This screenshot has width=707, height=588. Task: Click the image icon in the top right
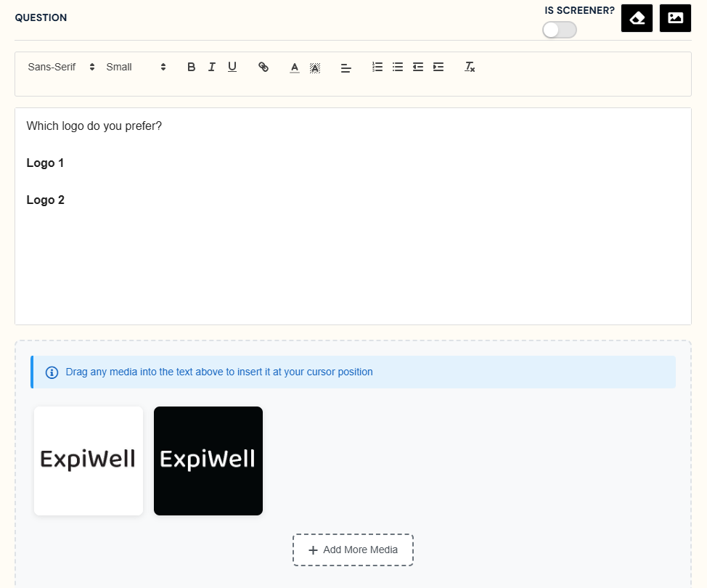point(675,18)
